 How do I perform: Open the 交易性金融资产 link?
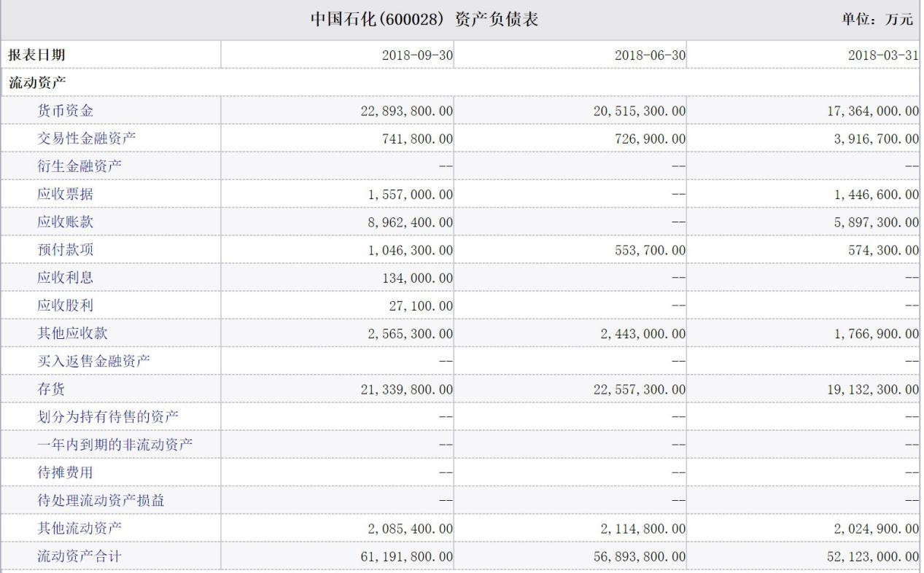point(86,139)
